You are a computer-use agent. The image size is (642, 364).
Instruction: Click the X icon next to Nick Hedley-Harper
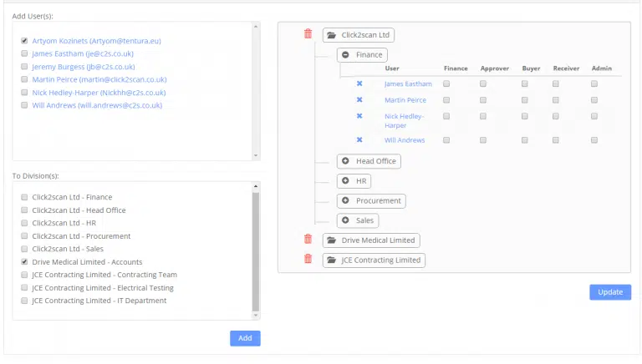pos(359,116)
